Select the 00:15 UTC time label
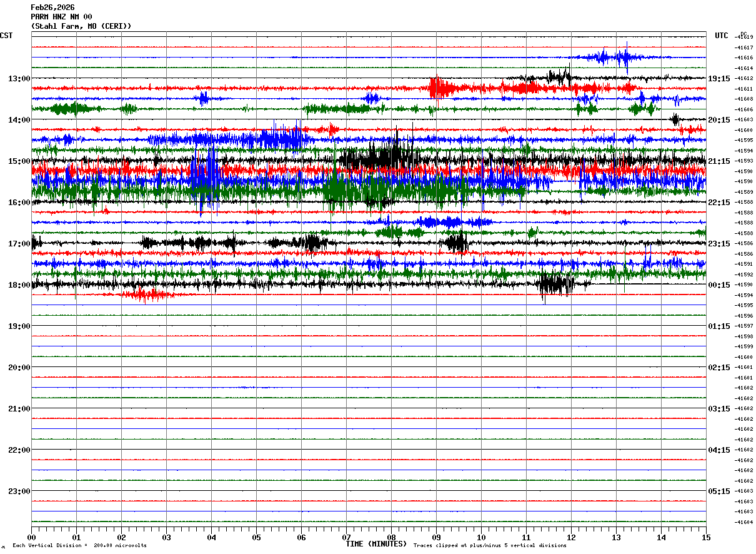 pyautogui.click(x=719, y=285)
